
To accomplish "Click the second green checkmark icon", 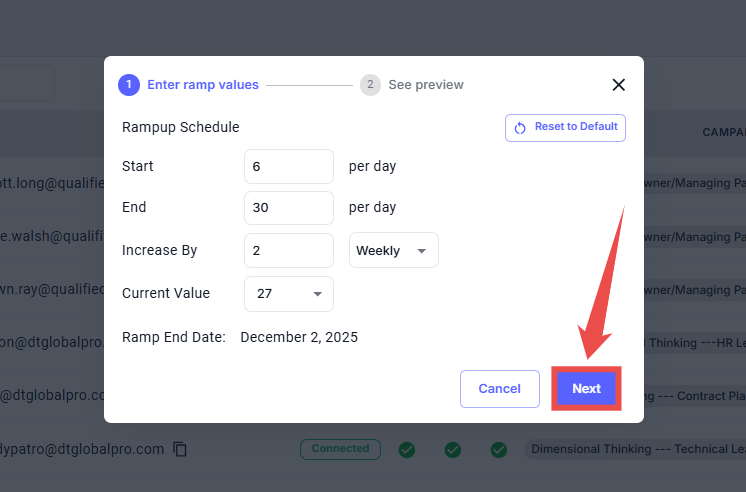I will click(453, 450).
